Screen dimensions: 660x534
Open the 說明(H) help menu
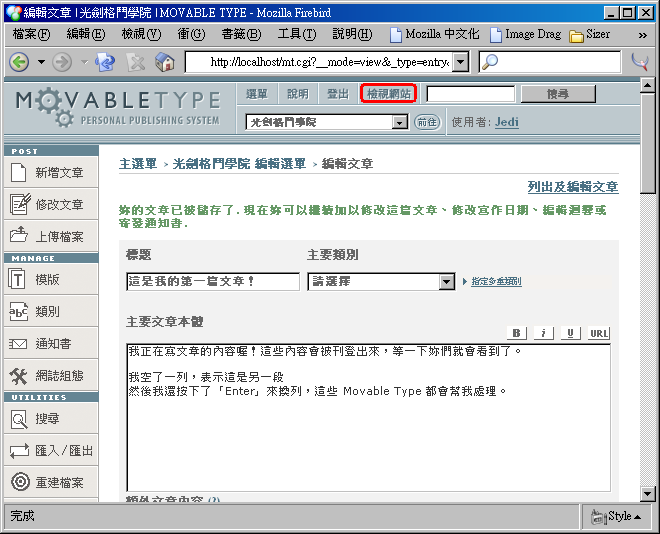point(352,34)
